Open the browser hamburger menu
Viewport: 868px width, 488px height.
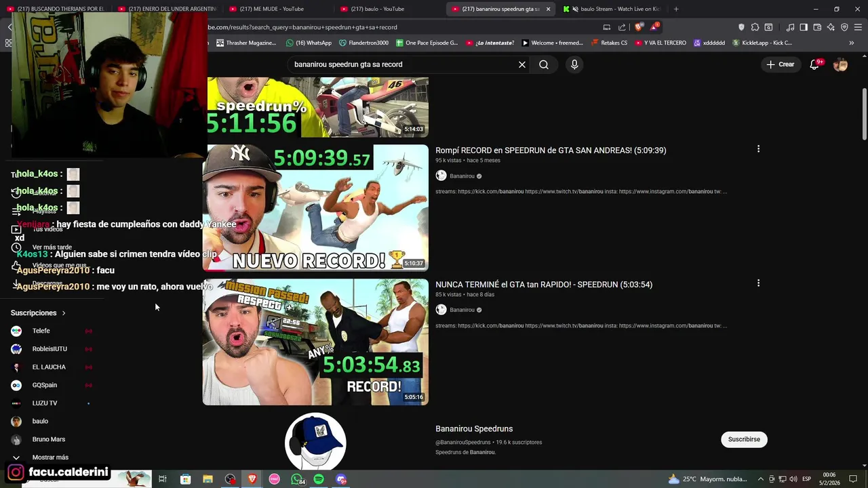point(858,27)
